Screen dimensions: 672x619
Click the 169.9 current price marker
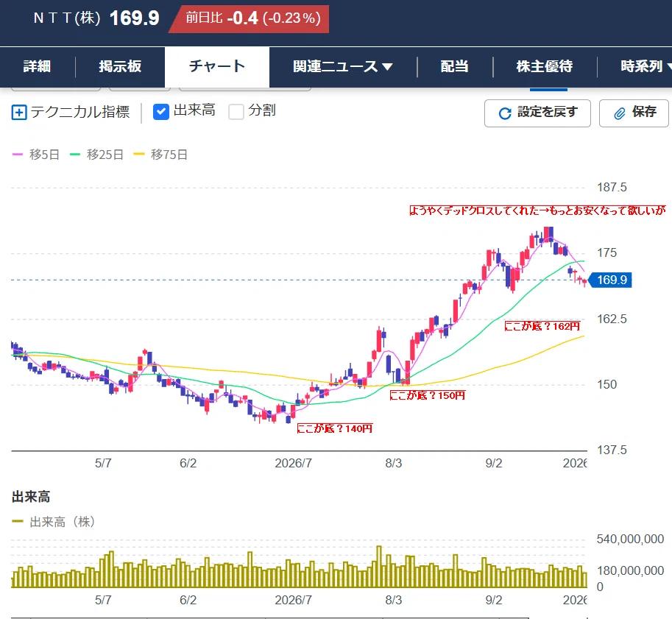coord(611,280)
